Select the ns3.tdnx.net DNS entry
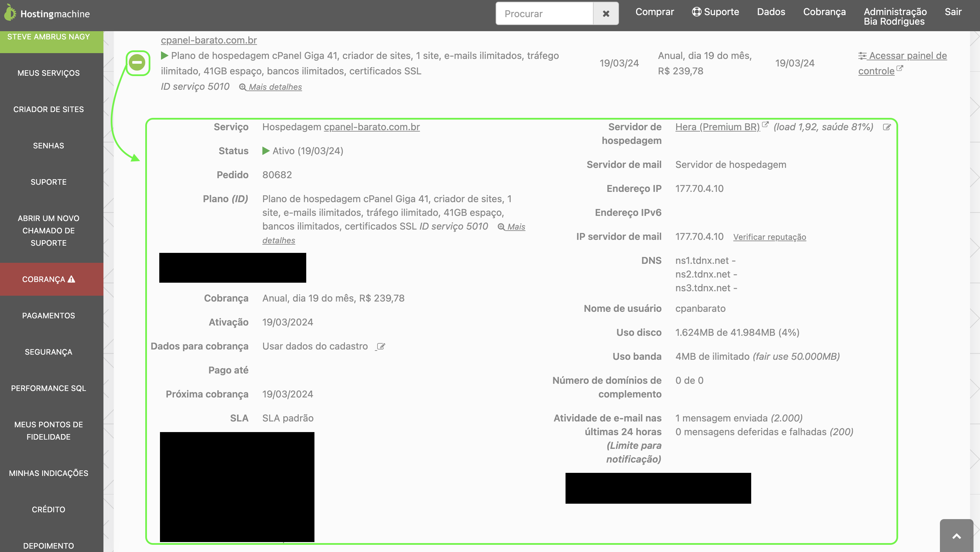The width and height of the screenshot is (980, 552). coord(703,288)
